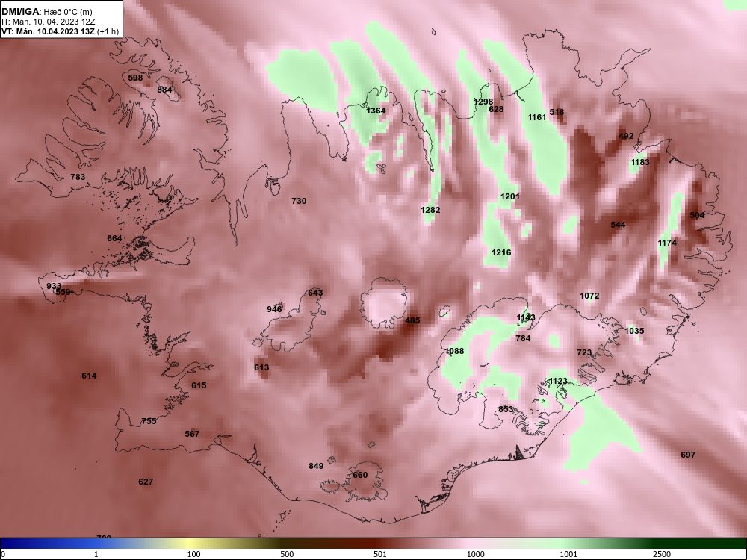
Task: Click the 730 height value
Action: [x=299, y=201]
